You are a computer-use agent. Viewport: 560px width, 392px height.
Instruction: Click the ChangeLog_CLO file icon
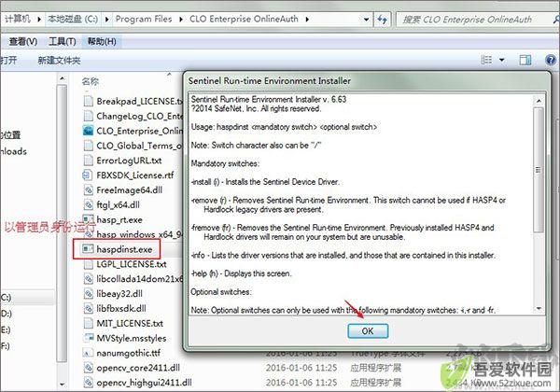coord(88,116)
